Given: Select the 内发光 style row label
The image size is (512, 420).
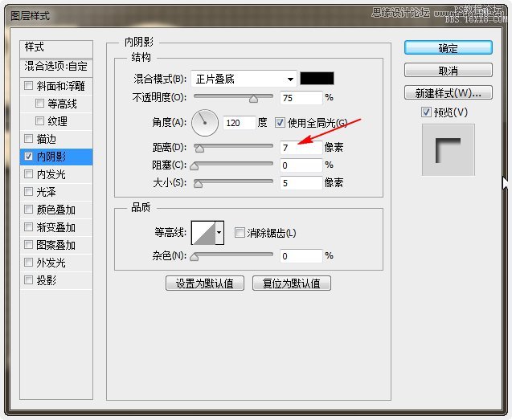Looking at the screenshot, I should (x=51, y=174).
